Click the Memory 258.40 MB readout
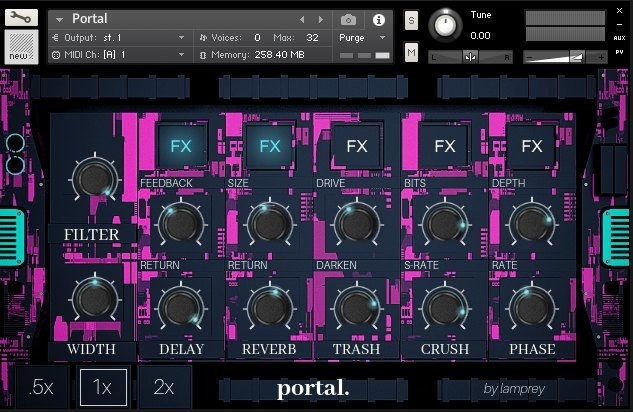Image resolution: width=633 pixels, height=412 pixels. click(x=279, y=54)
